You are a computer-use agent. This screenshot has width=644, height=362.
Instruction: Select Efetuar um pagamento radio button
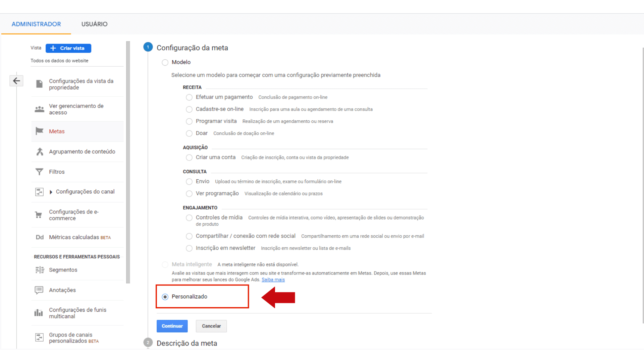click(x=189, y=97)
